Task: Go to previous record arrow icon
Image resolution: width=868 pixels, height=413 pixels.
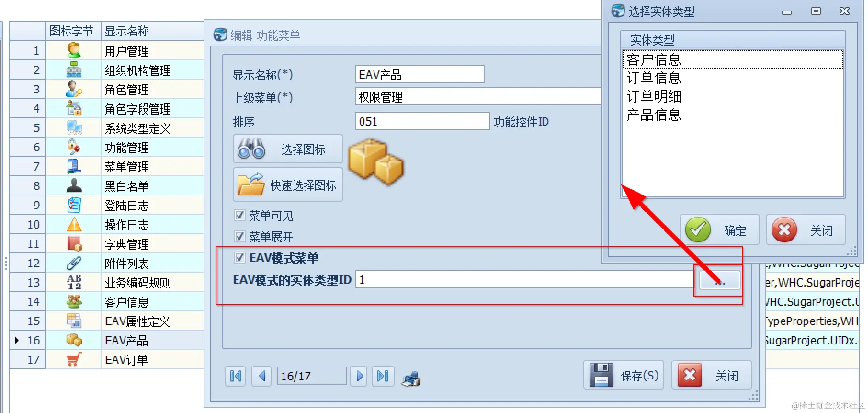Action: pos(262,376)
